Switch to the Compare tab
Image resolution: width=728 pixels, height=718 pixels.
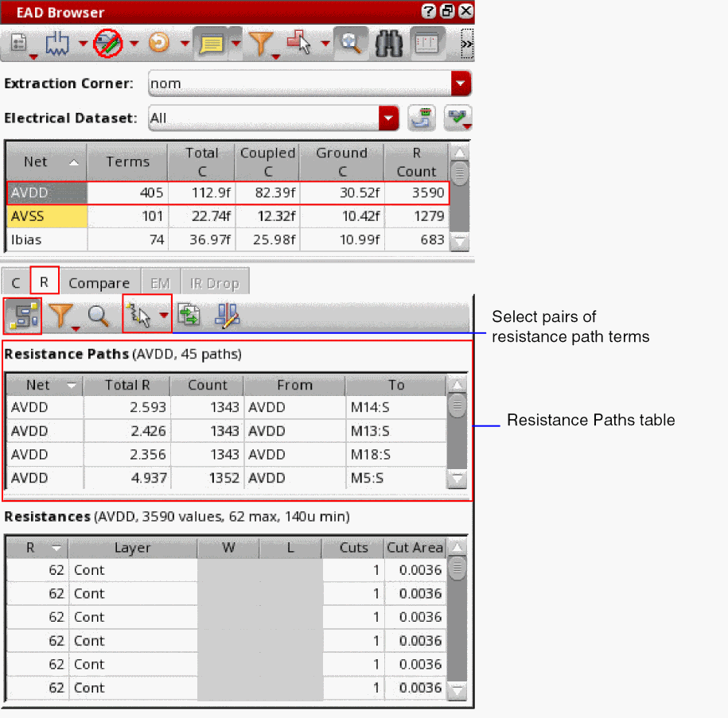coord(99,283)
